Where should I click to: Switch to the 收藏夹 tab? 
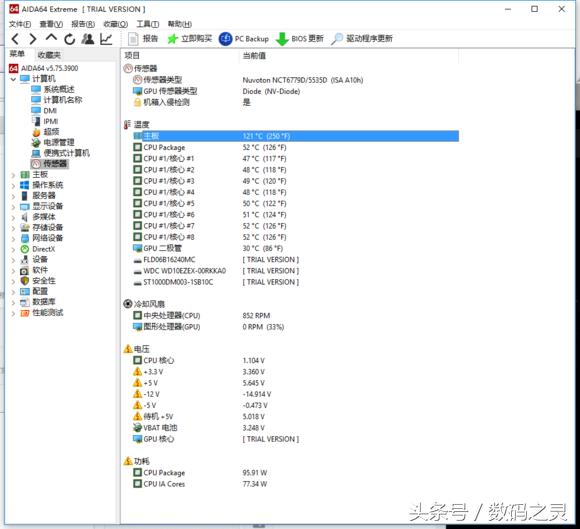[49, 55]
